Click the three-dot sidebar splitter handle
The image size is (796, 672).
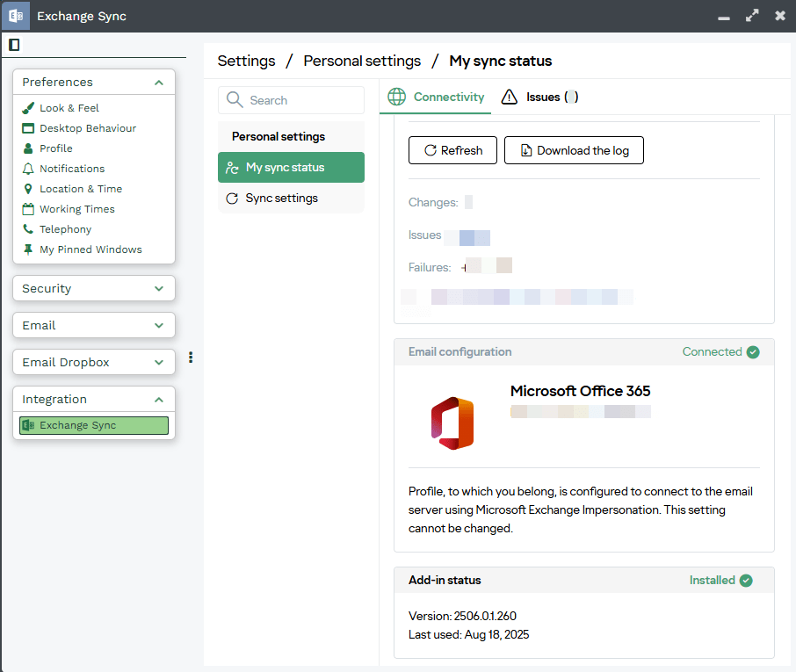click(x=191, y=358)
